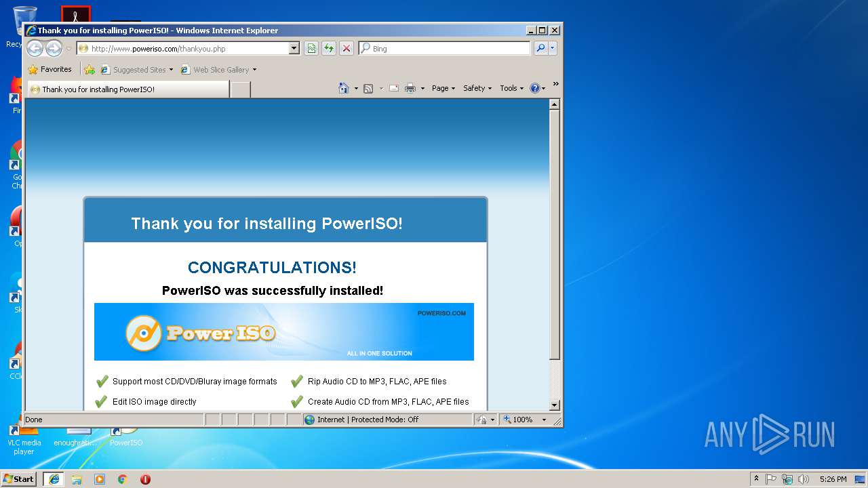Click the address bar showing poweriso.com URL

pyautogui.click(x=182, y=49)
